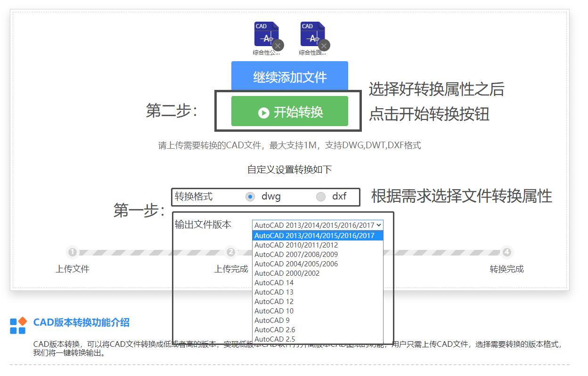Image resolution: width=588 pixels, height=376 pixels.
Task: Remove the first CAD file using its X icon
Action: [x=278, y=45]
